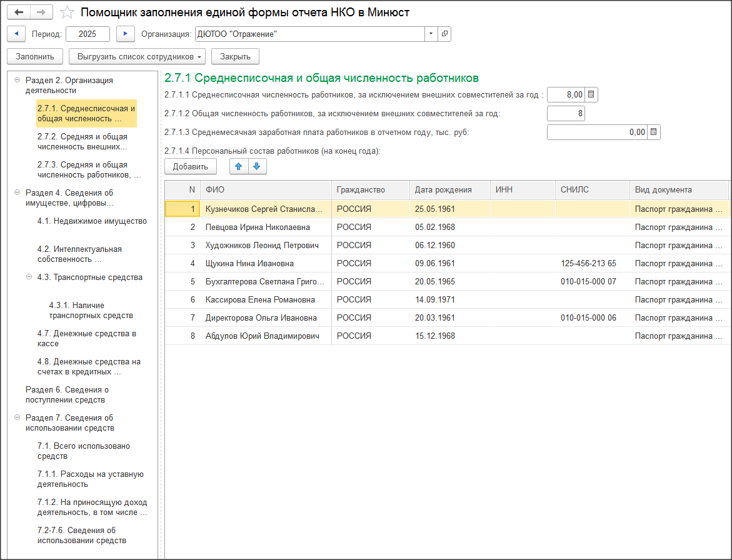Viewport: 732px width, 560px height.
Task: Add page to favorites with star icon
Action: (67, 12)
